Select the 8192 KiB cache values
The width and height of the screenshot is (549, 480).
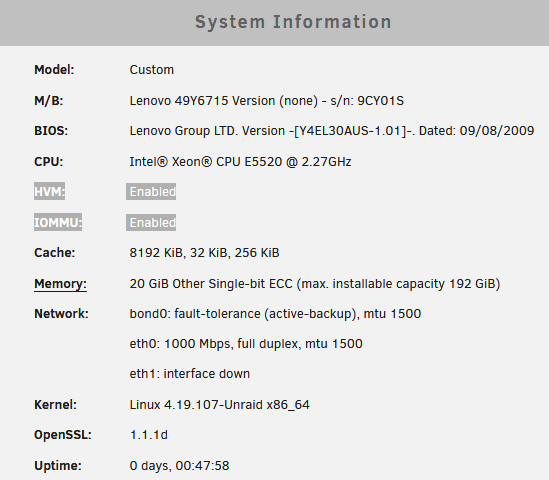(204, 253)
